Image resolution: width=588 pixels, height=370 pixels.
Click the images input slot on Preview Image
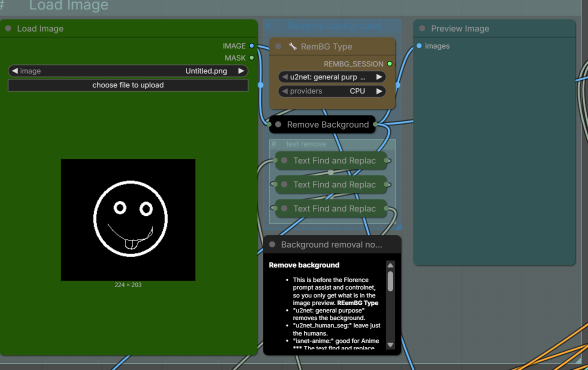pos(419,46)
